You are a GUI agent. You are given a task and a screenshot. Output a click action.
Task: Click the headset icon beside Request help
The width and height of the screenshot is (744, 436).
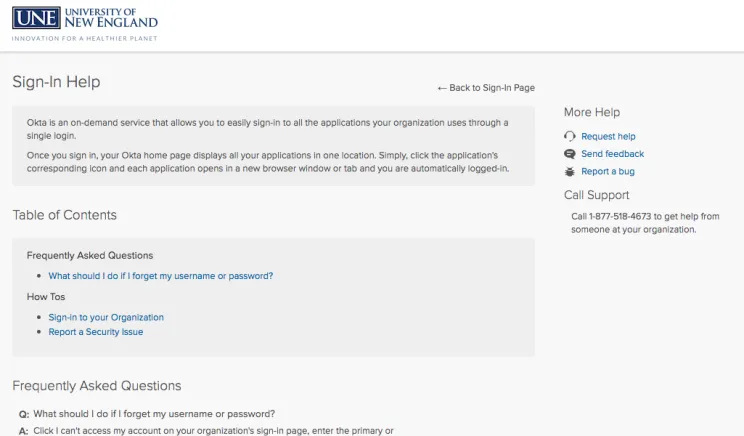(570, 137)
